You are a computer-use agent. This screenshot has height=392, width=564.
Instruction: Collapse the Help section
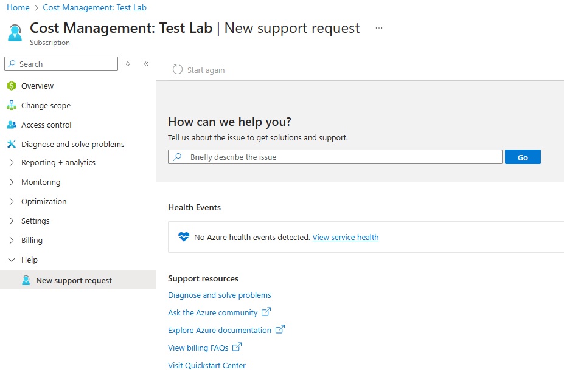click(12, 260)
